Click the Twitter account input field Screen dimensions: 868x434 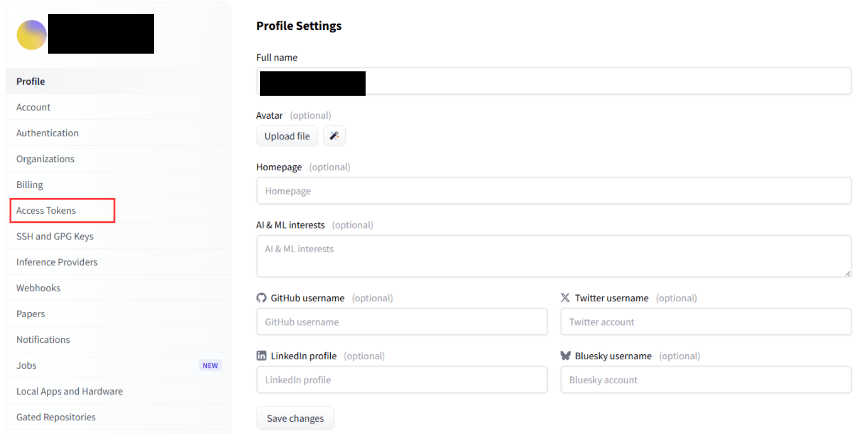tap(706, 322)
